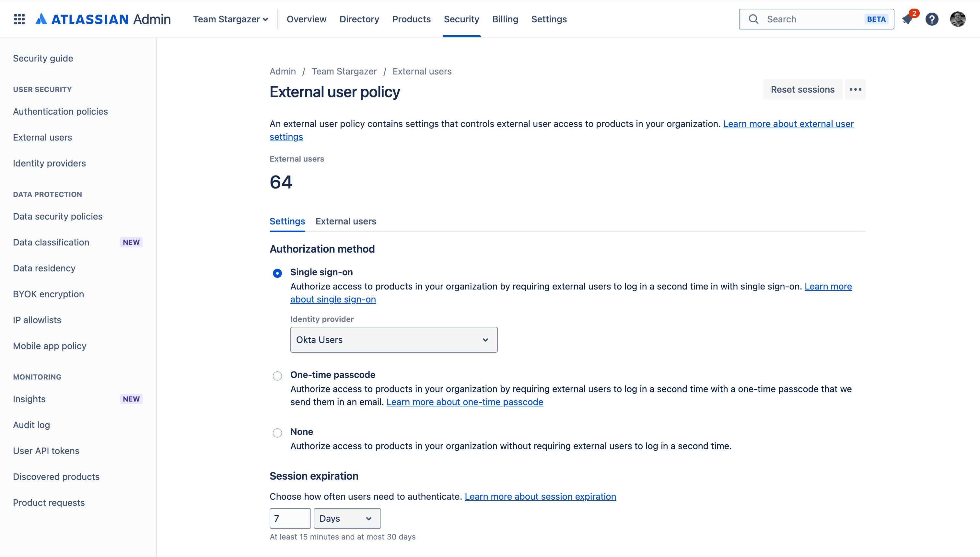Open the Atlassian app switcher grid
Viewport: 980px width, 557px height.
pyautogui.click(x=19, y=19)
